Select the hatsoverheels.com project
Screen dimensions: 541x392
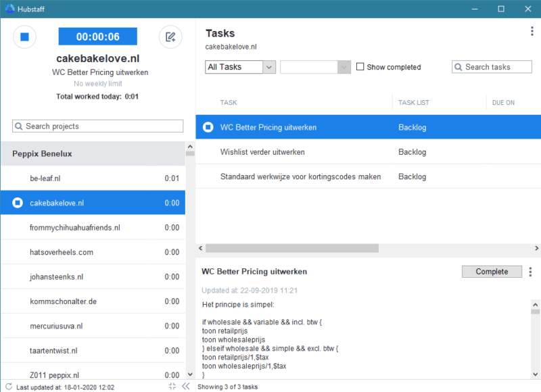point(93,252)
